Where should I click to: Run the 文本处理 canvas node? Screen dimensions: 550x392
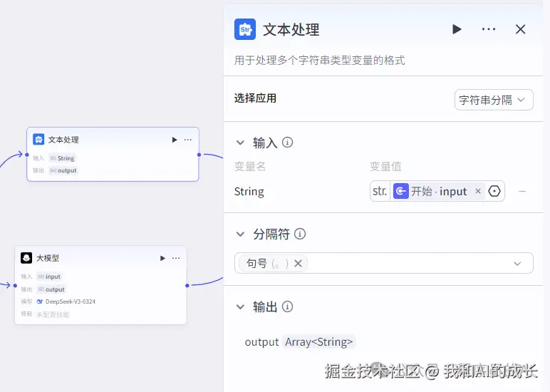point(175,140)
